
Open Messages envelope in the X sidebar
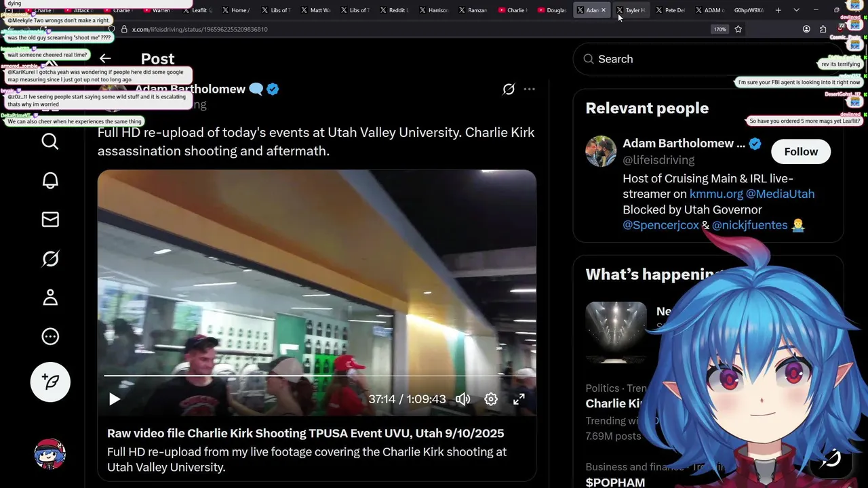point(50,220)
